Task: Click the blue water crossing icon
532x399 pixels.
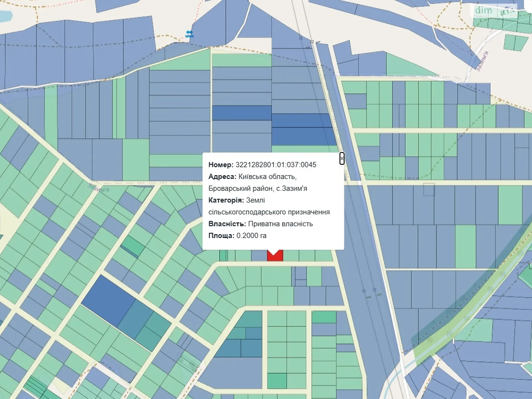Action: coord(189,34)
